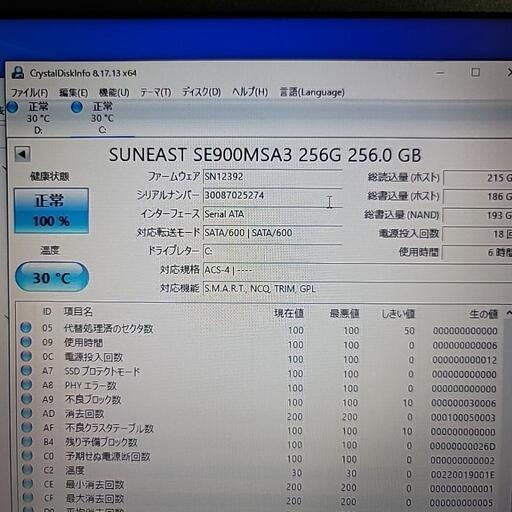
Task: Open the ヘルプ(H) menu
Action: click(250, 91)
